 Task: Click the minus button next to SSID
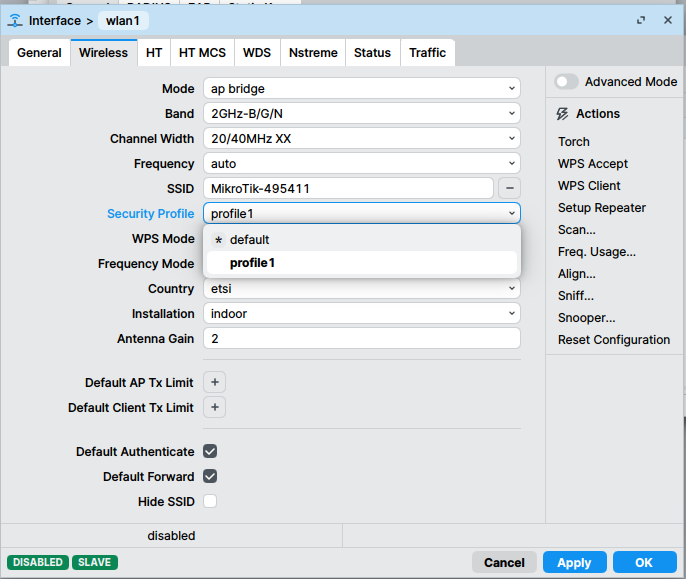pyautogui.click(x=509, y=188)
